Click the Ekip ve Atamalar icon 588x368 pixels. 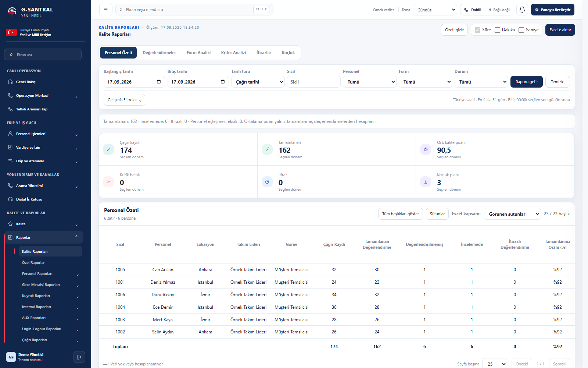[10, 161]
